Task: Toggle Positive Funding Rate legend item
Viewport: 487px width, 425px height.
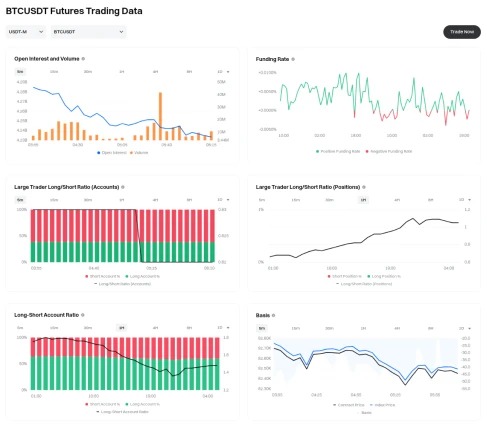Action: coord(338,151)
